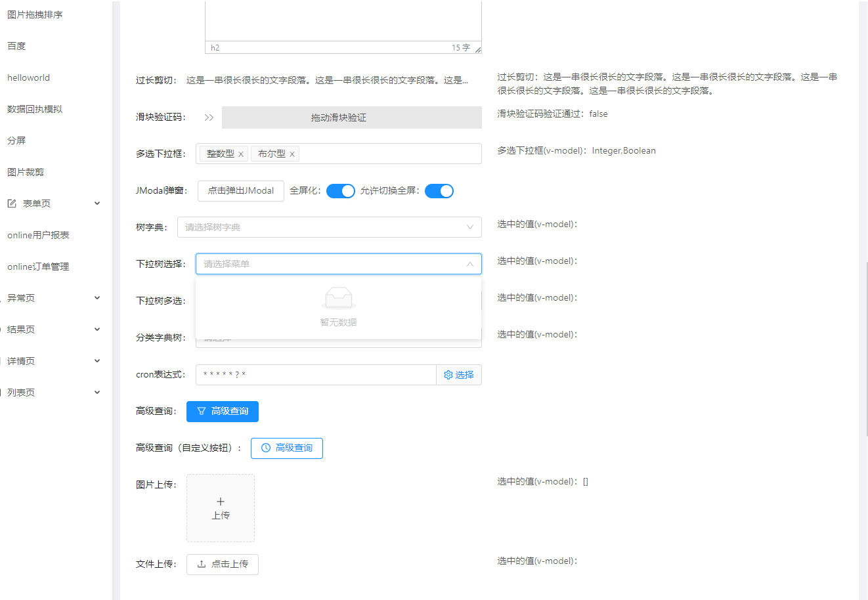Click the plus icon in the image upload box

[221, 502]
